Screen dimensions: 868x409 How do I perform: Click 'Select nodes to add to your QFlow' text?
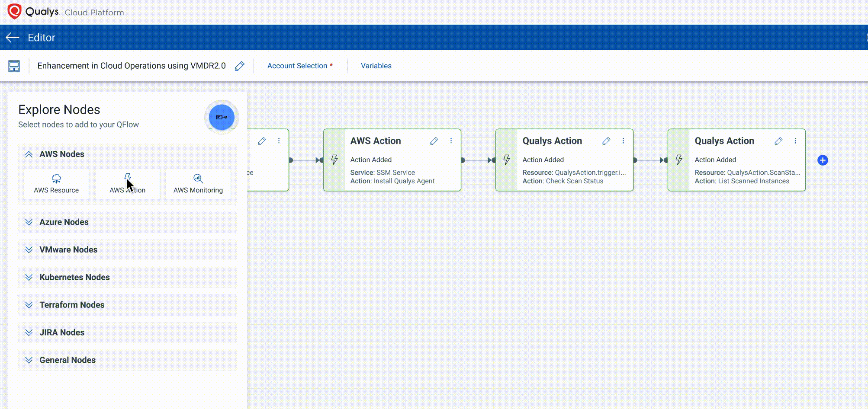point(78,125)
